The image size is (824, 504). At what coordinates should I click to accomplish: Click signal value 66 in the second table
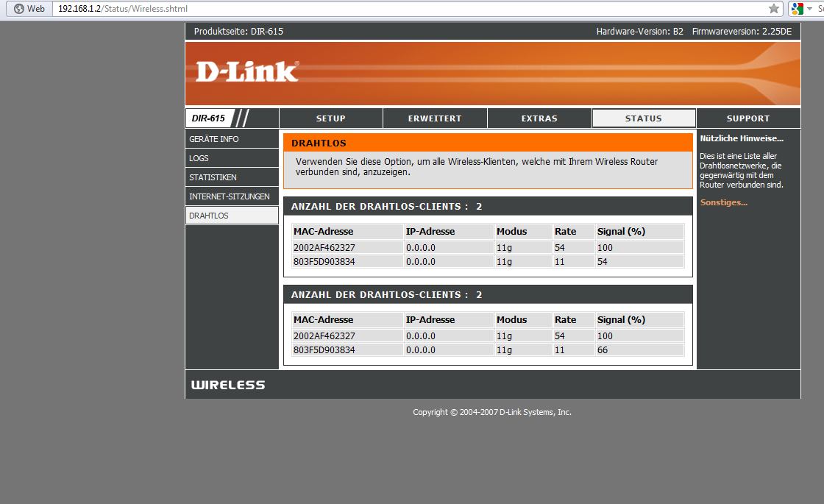603,350
